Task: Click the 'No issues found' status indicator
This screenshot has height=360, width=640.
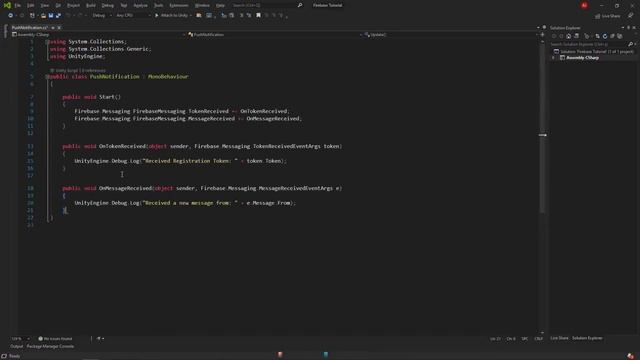Action: click(55, 339)
